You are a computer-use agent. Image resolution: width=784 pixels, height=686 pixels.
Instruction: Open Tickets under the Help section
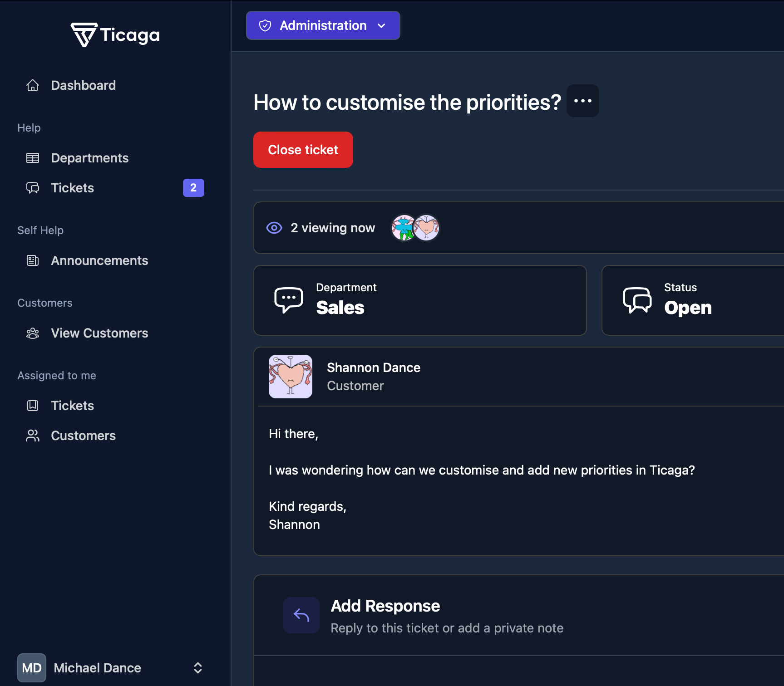pos(73,188)
